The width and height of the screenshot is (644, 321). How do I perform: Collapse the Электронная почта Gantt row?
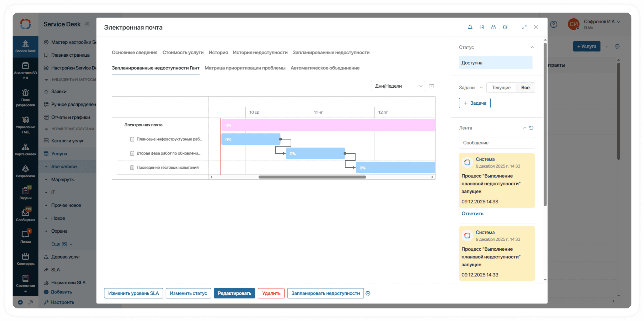click(x=120, y=125)
